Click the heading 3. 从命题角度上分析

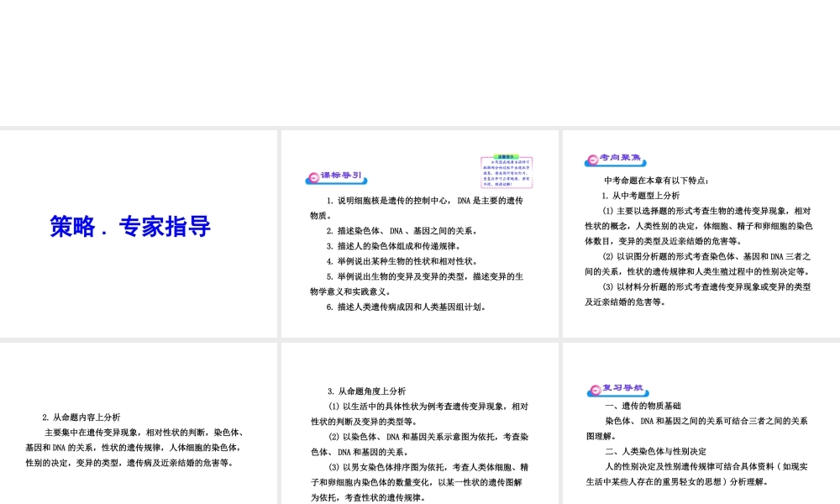[367, 391]
